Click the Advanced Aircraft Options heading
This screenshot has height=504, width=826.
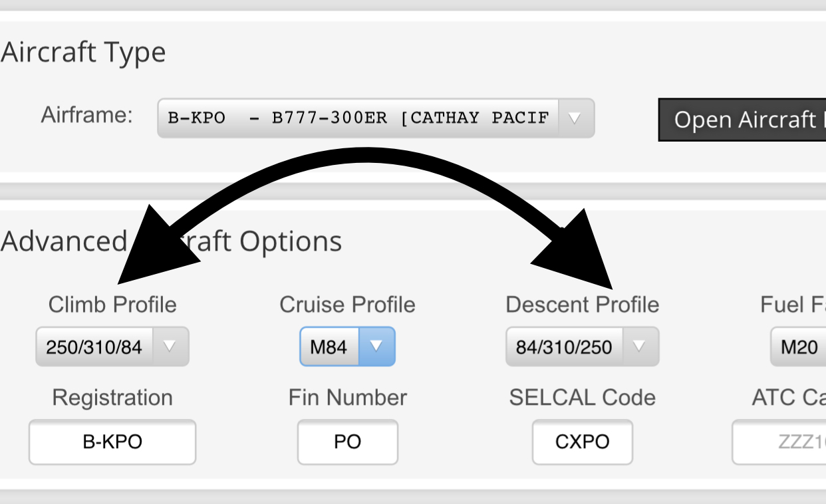172,241
